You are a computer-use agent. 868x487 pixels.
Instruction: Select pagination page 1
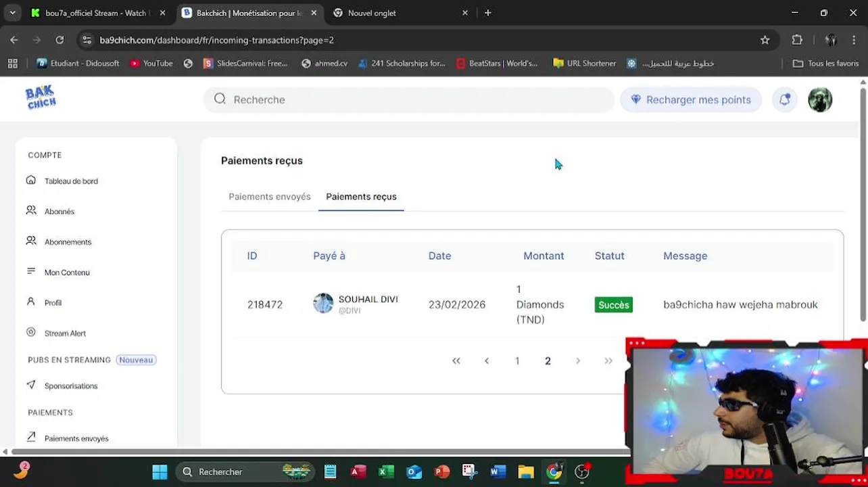pyautogui.click(x=517, y=361)
